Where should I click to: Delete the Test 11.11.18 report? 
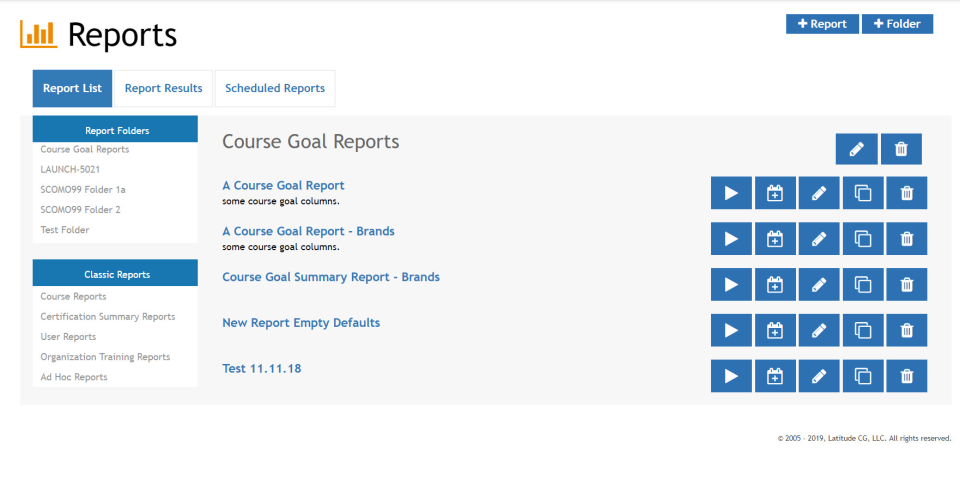point(907,376)
